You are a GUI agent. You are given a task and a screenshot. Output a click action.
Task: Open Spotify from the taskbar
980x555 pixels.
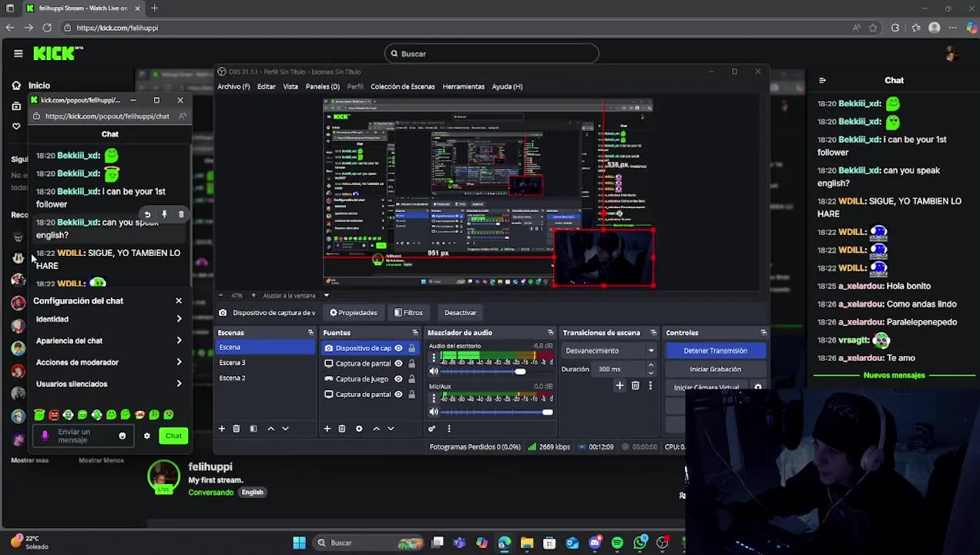click(x=617, y=543)
